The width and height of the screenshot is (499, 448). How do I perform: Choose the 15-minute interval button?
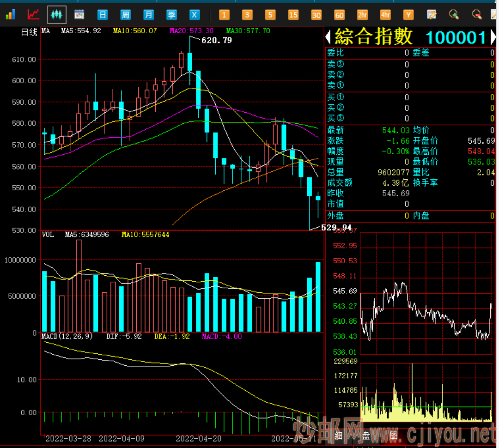point(293,15)
